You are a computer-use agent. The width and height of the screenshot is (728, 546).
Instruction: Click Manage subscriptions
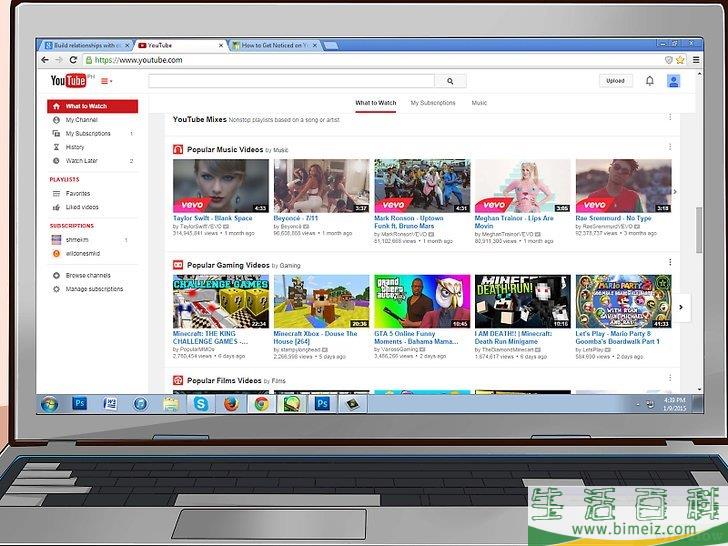pyautogui.click(x=94, y=289)
